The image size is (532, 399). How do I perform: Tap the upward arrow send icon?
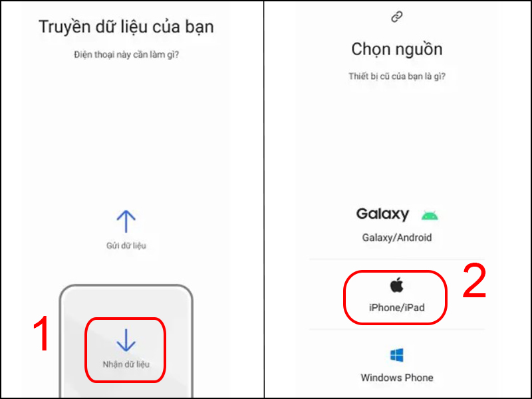[126, 221]
